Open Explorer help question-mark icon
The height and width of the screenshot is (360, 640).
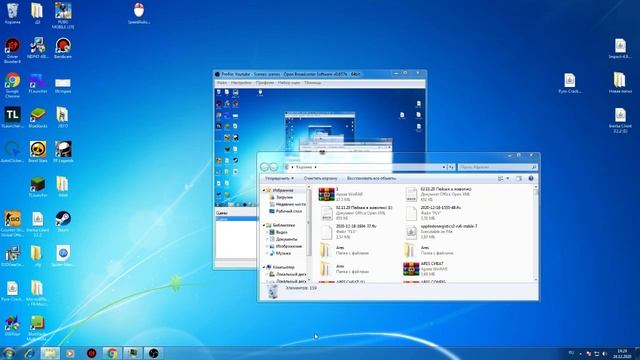pyautogui.click(x=531, y=178)
